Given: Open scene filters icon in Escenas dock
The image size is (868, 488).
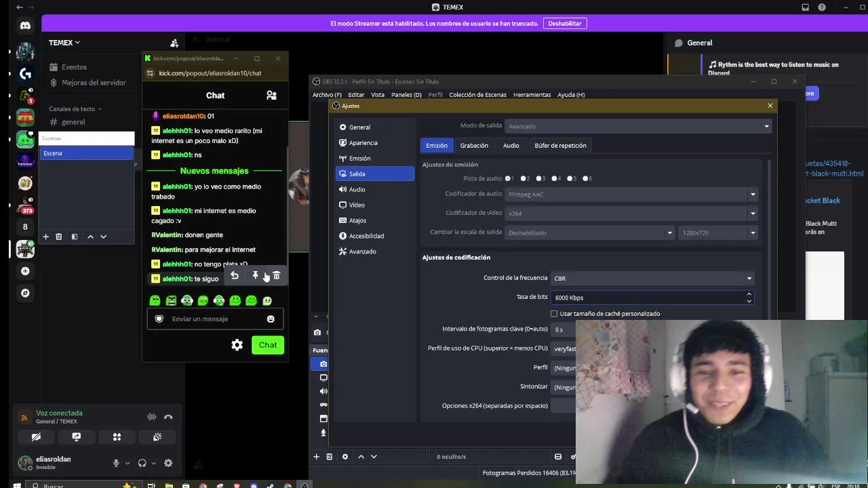Looking at the screenshot, I should coord(75,237).
